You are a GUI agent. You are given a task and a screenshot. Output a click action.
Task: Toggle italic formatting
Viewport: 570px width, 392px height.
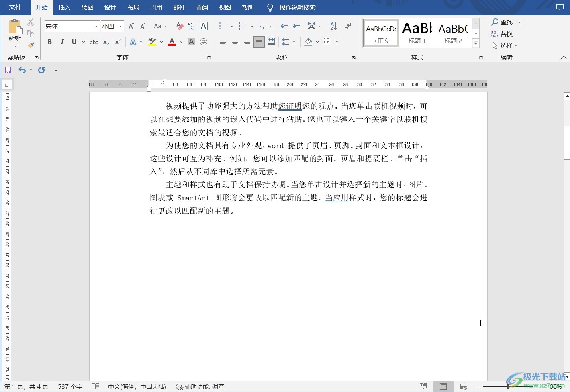[62, 42]
